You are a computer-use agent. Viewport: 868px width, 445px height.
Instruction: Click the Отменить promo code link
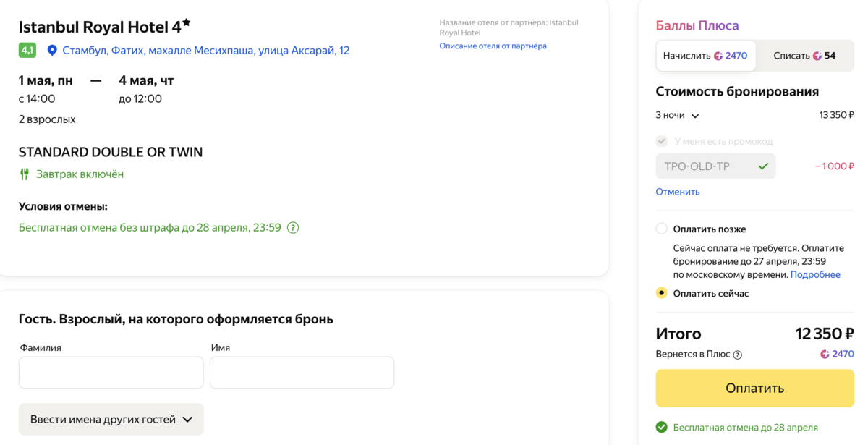coord(678,192)
